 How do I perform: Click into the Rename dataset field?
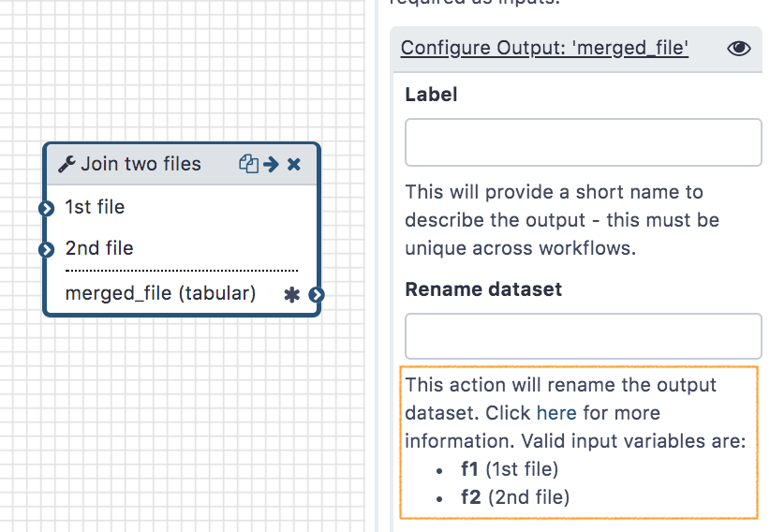coord(583,336)
